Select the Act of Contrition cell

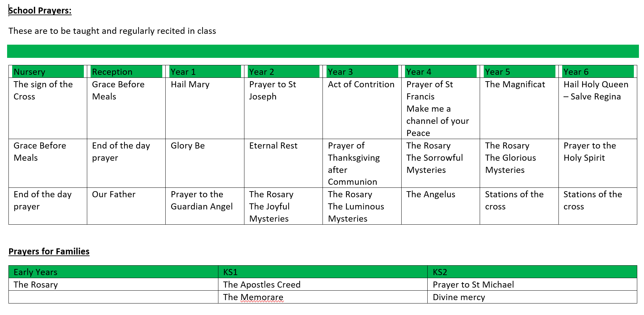(x=362, y=108)
